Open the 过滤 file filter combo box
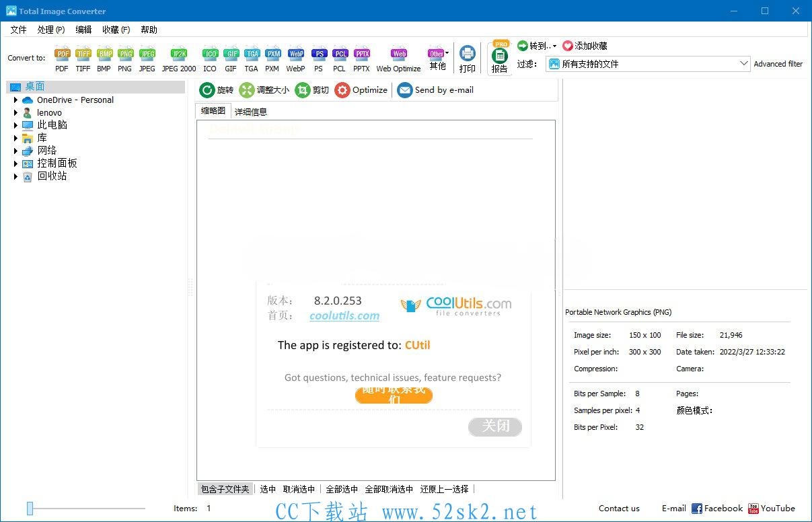The image size is (812, 522). 648,64
